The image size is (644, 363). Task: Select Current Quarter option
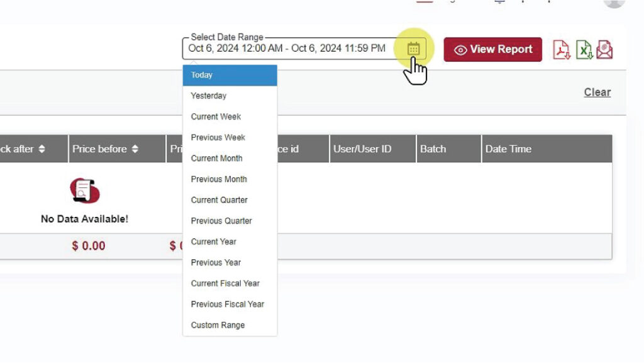[219, 200]
